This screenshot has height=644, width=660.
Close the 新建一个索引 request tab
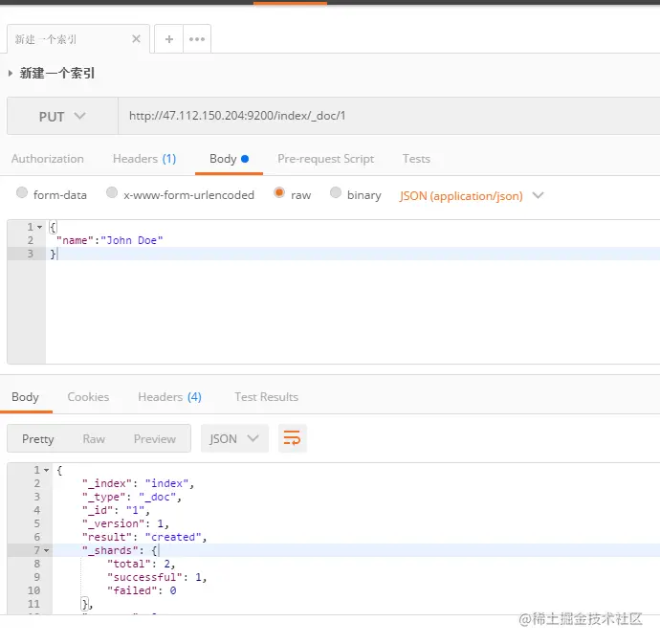coord(136,39)
